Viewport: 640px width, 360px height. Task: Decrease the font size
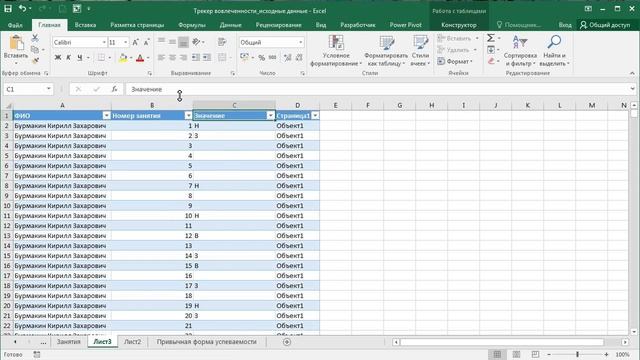coord(146,42)
